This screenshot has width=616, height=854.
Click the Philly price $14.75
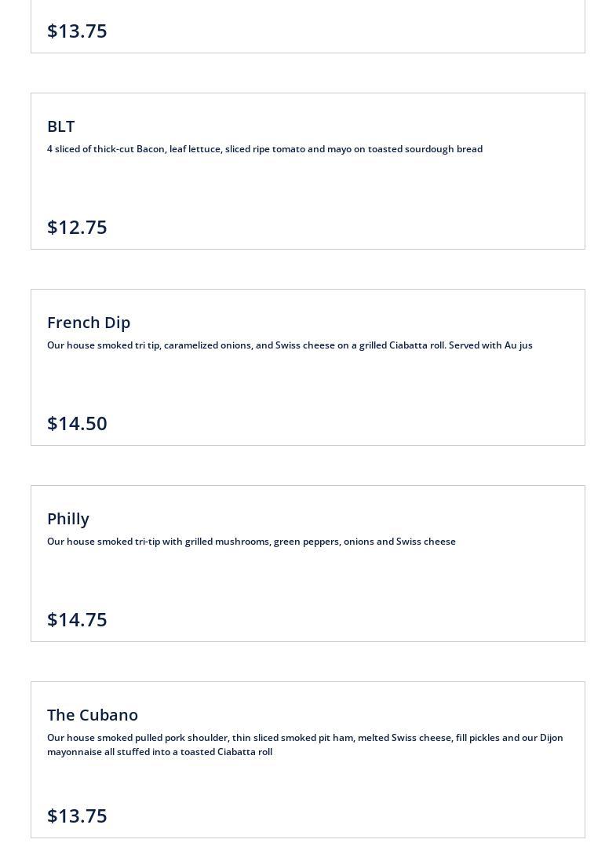[x=77, y=619]
